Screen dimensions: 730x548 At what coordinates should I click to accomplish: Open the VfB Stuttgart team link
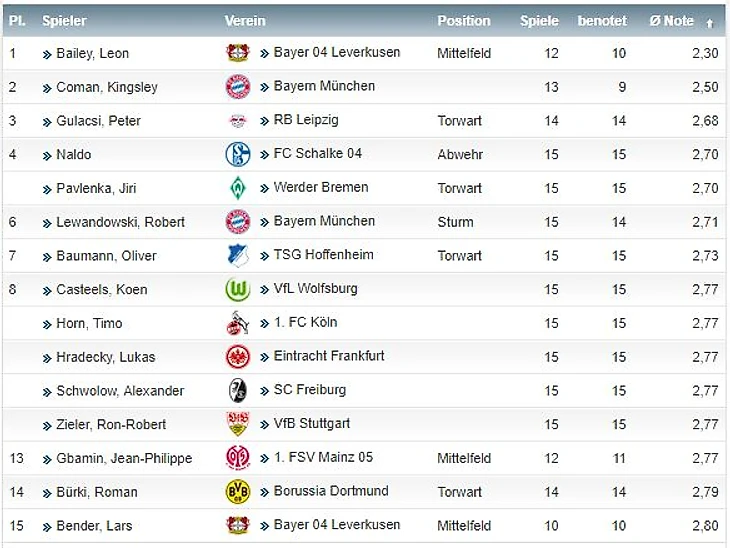pos(311,423)
